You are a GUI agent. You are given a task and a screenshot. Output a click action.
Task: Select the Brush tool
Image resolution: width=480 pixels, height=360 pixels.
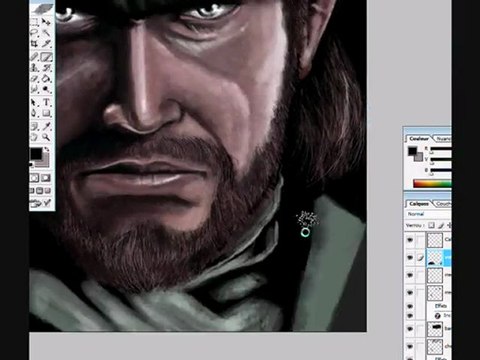[x=47, y=57]
